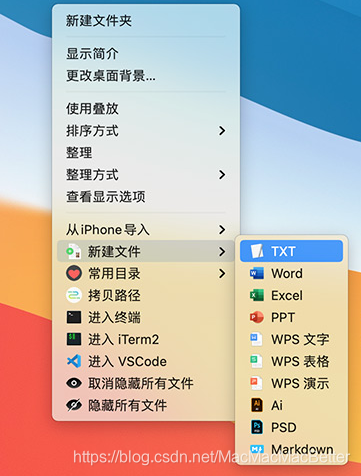Select the Markdown label in submenu
The image size is (361, 476).
click(302, 449)
